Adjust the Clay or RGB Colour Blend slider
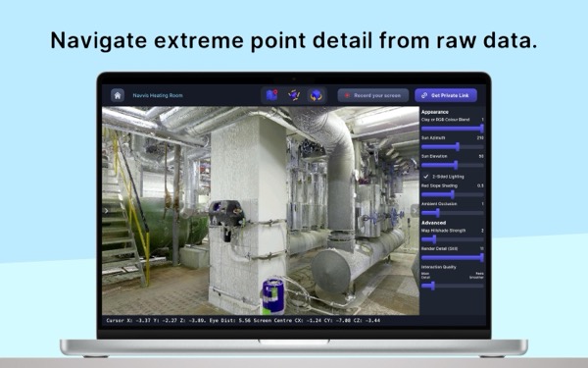Screen dimensions: 588x368 click(x=452, y=129)
